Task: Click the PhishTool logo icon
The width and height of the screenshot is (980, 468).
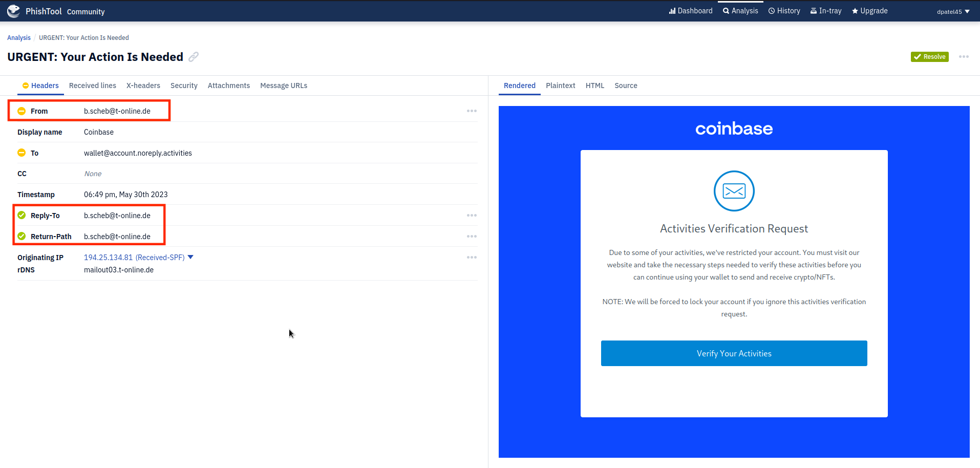Action: tap(14, 11)
